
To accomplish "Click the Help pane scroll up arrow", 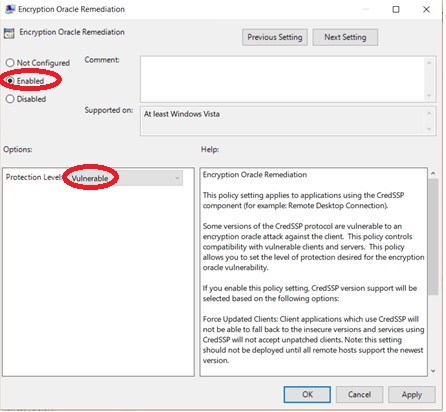I will coord(433,173).
